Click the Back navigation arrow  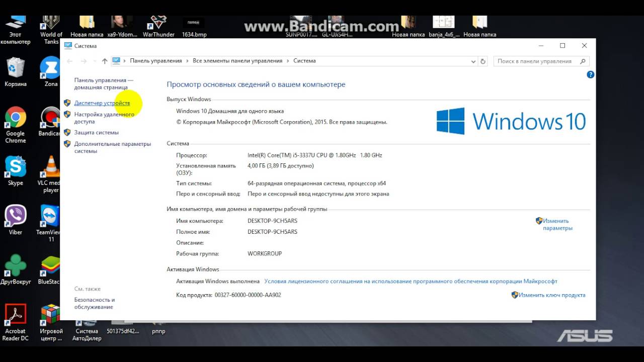click(70, 61)
